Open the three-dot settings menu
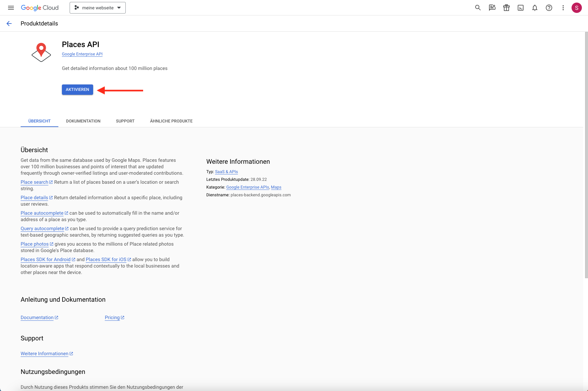Screen dimensions: 588x391 tap(563, 8)
